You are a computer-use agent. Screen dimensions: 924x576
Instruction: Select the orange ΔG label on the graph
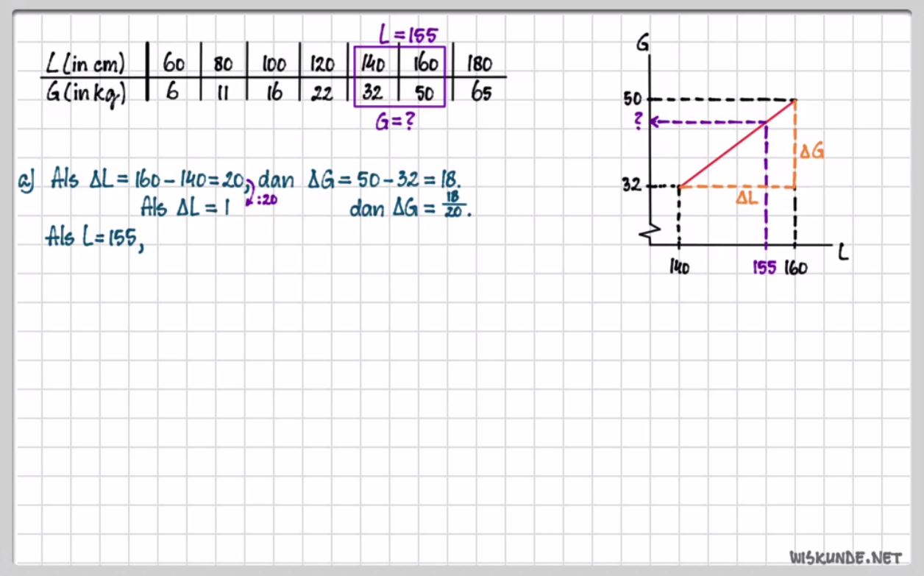[812, 152]
